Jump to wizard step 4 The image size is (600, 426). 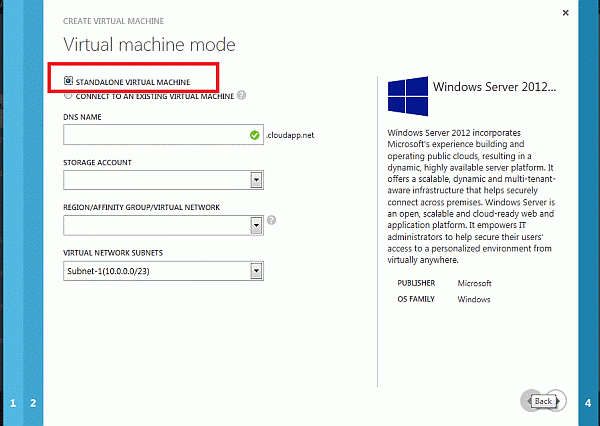(x=588, y=403)
